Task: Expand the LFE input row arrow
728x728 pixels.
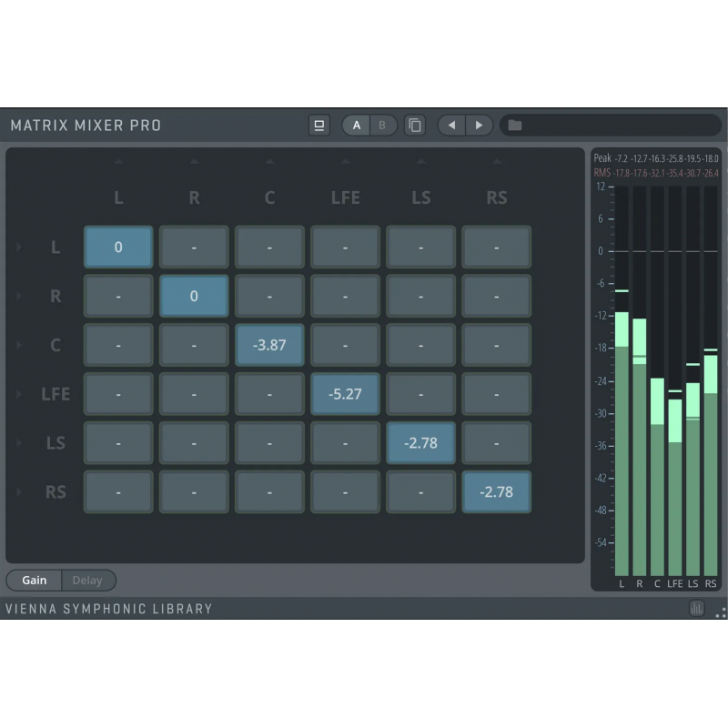Action: 18,395
